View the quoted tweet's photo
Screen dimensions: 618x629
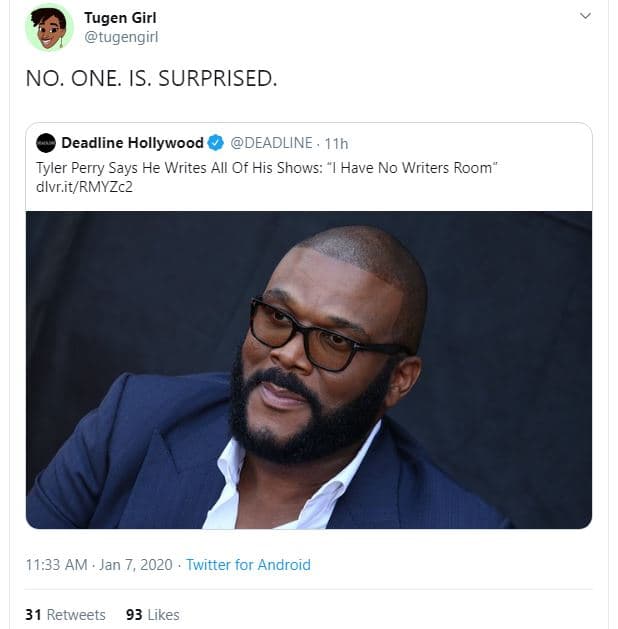point(309,370)
